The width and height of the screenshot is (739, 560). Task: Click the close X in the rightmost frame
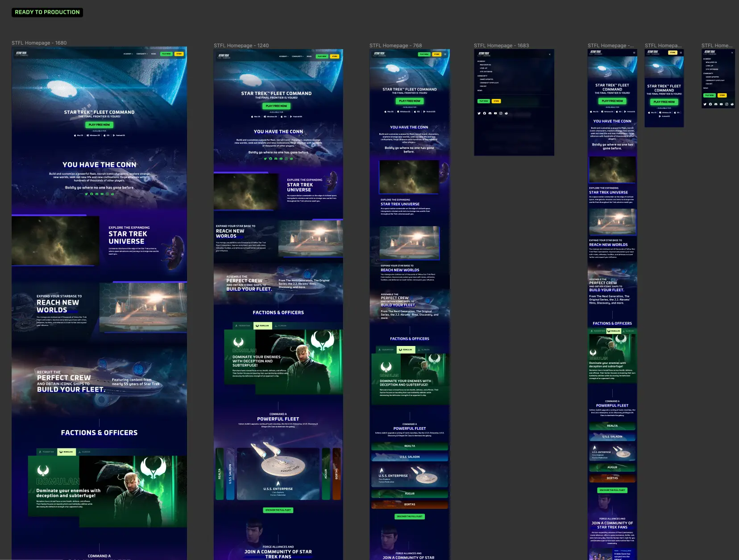[x=732, y=53]
